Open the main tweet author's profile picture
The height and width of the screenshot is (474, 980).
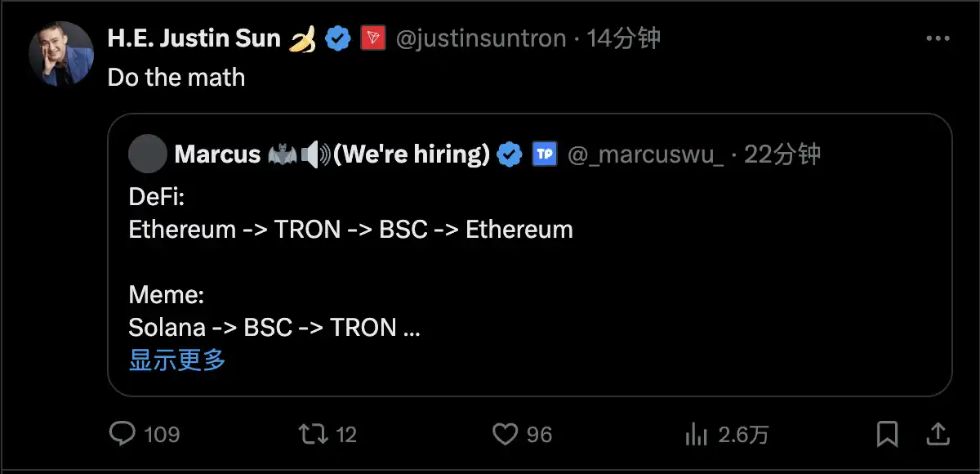[61, 53]
